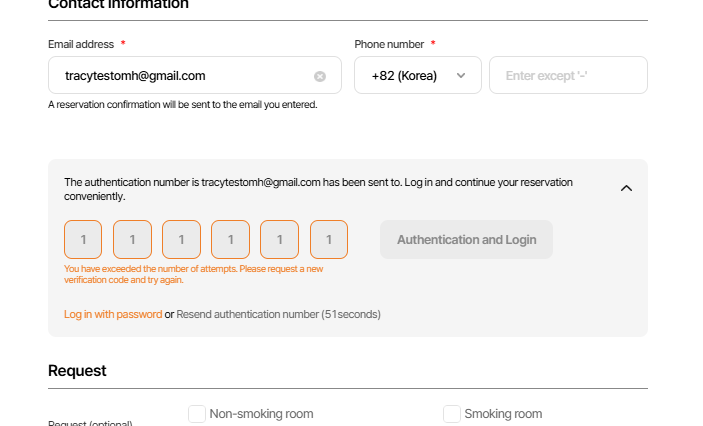Open the +82 (Korea) country code dropdown
This screenshot has width=703, height=426.
[x=417, y=75]
